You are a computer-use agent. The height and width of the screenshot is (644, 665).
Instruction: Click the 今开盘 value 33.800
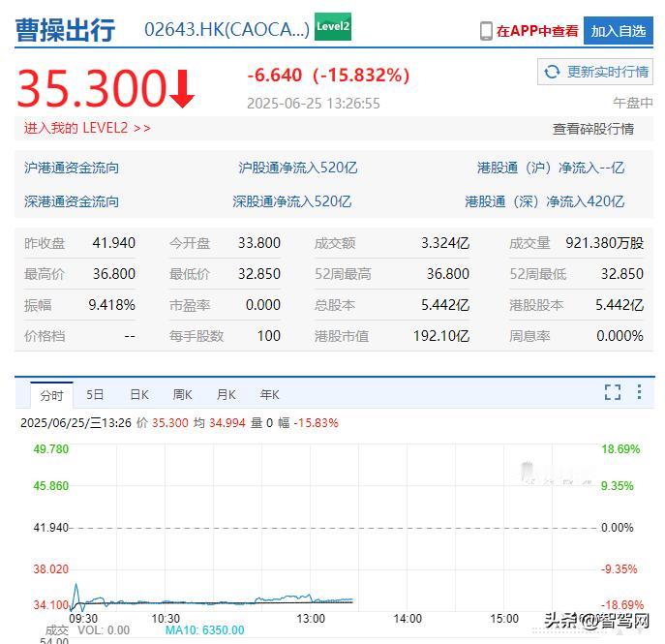(x=259, y=243)
